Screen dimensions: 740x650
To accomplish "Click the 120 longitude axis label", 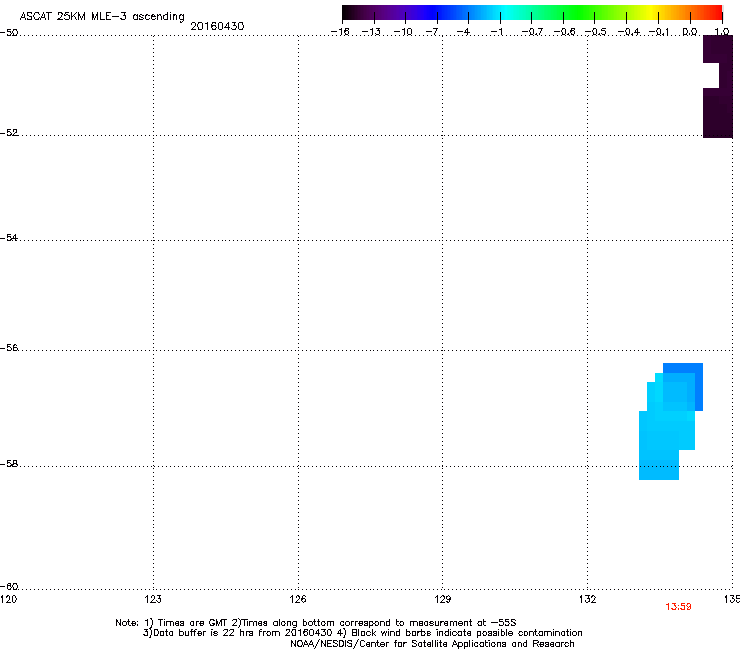I will pos(8,599).
